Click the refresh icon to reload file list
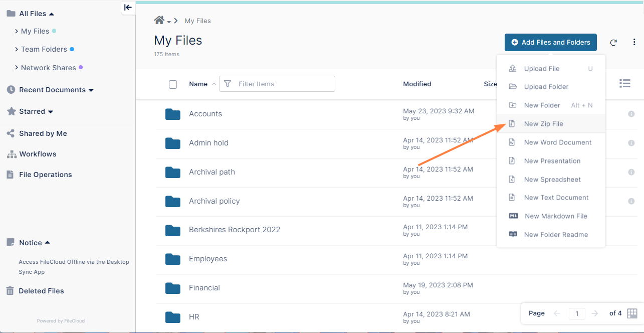644x333 pixels. coord(613,42)
